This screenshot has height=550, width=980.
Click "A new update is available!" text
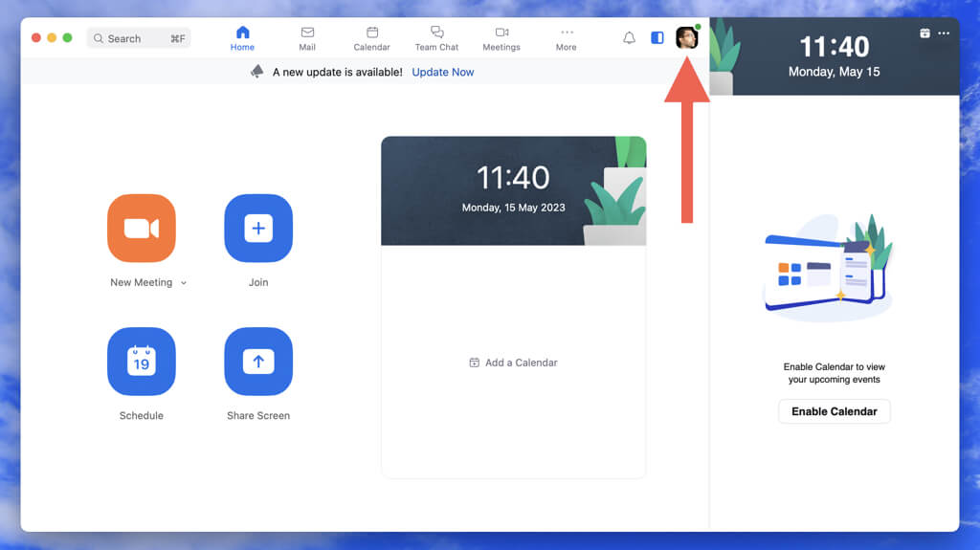click(338, 72)
